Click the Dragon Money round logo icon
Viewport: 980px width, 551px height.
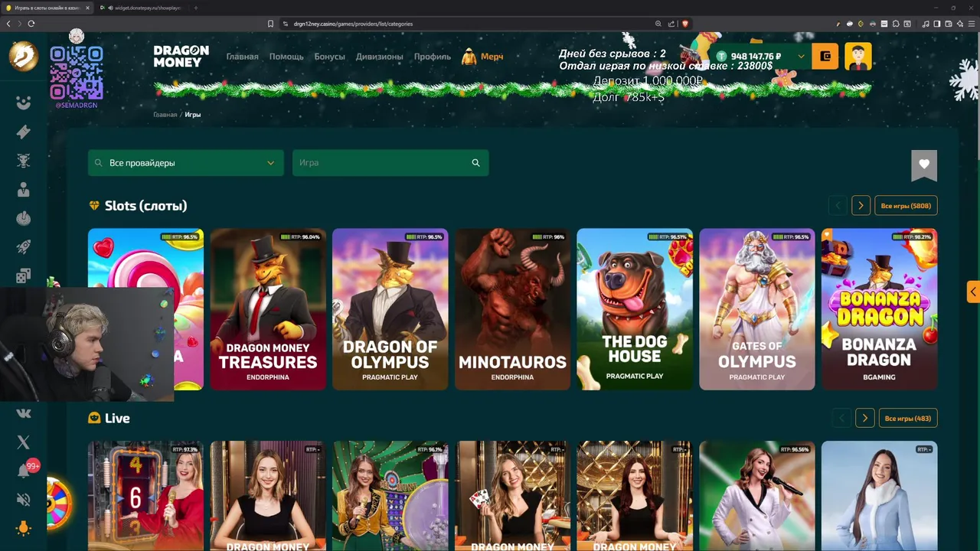(23, 56)
